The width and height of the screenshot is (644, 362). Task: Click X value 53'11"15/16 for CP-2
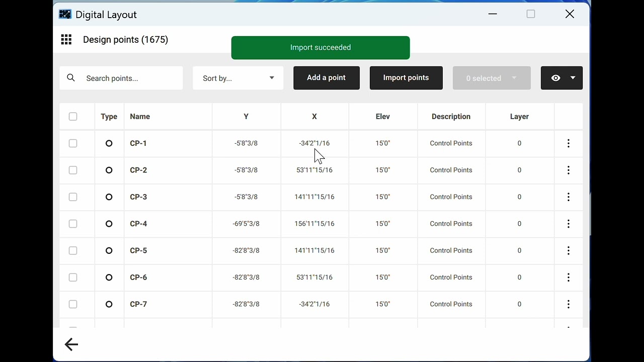coord(314,170)
